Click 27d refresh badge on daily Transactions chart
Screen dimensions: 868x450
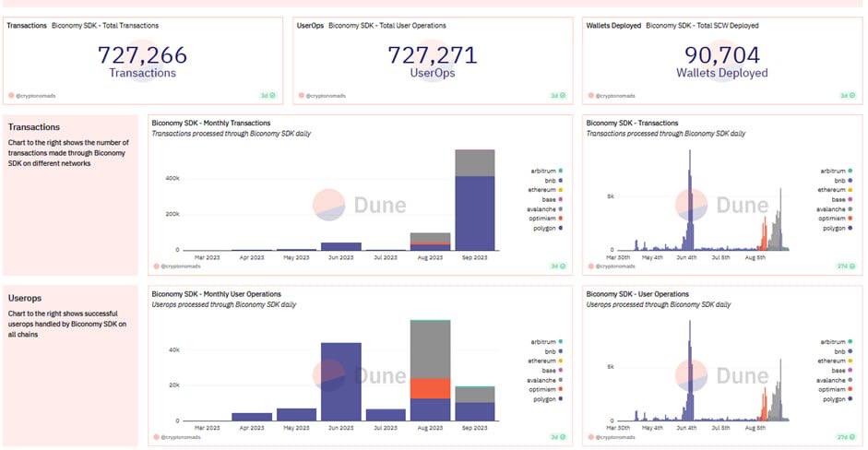[x=847, y=266]
